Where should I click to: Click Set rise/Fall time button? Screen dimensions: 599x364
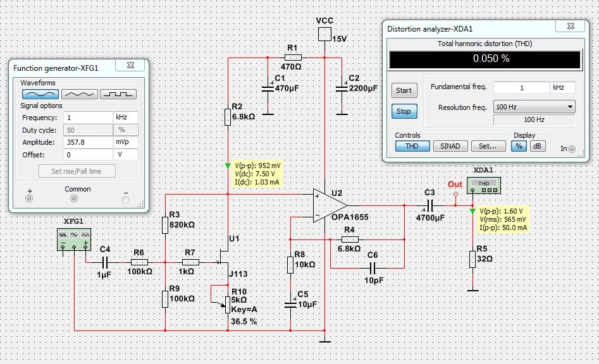click(77, 171)
